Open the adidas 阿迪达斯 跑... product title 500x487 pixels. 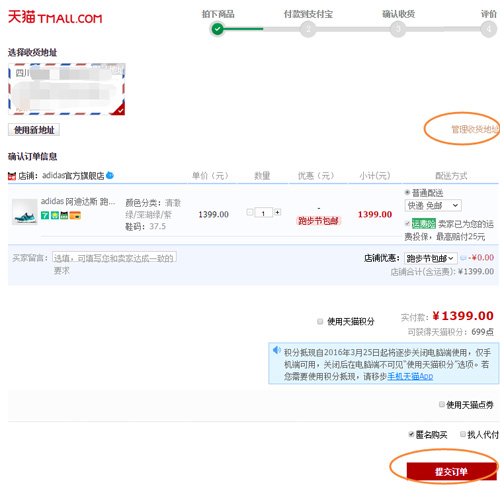pyautogui.click(x=78, y=202)
